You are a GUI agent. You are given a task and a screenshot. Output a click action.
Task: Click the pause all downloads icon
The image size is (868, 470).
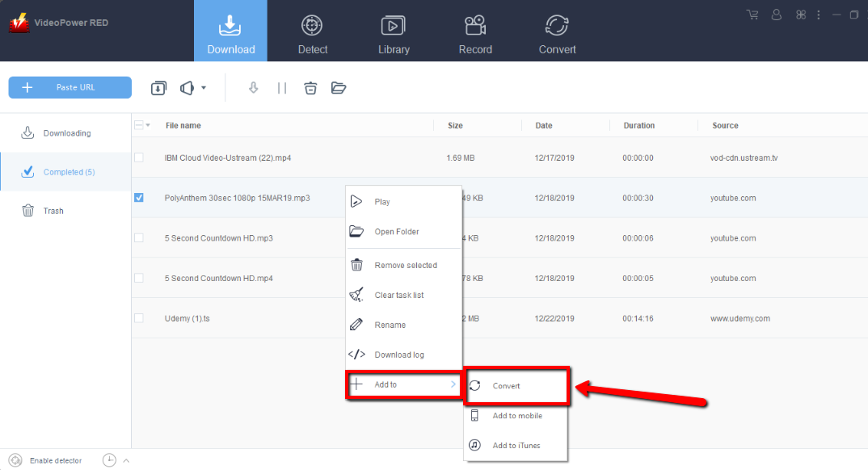pyautogui.click(x=282, y=88)
